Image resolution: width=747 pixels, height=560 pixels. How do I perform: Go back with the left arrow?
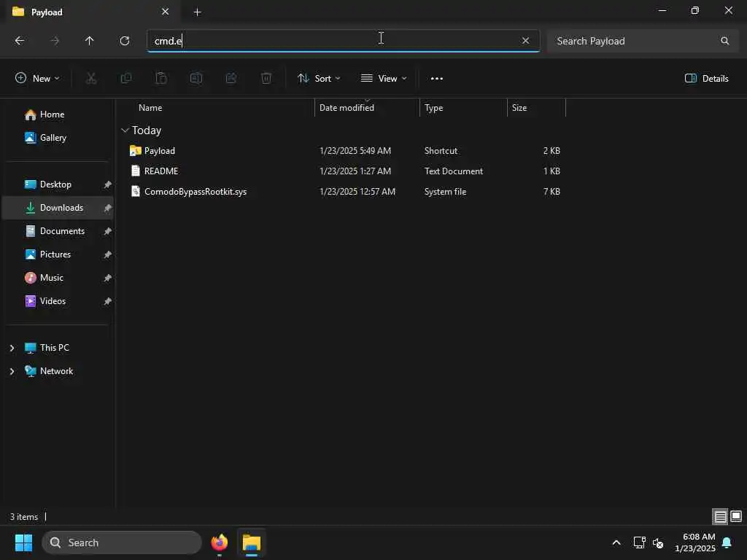pyautogui.click(x=20, y=41)
